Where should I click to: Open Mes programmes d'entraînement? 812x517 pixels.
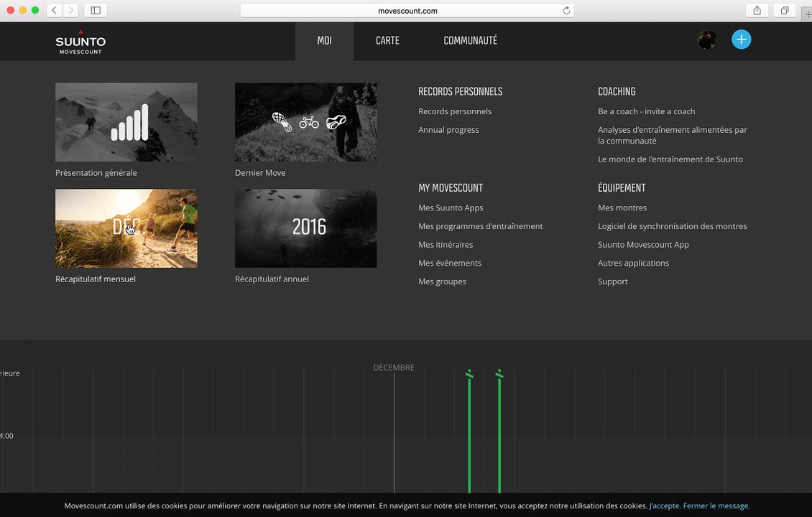[481, 226]
